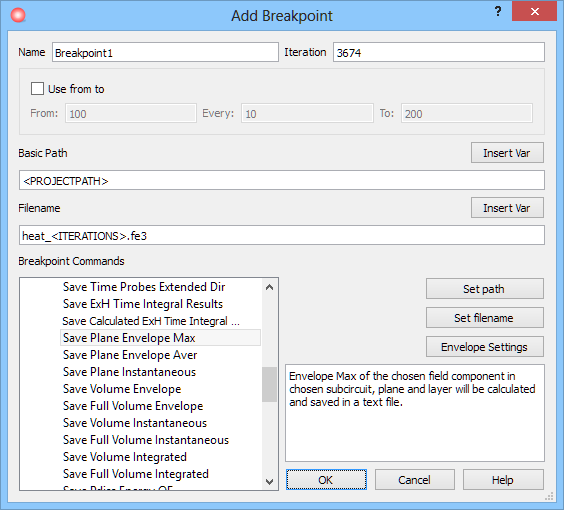Close the Add Breakpoint dialog

click(x=535, y=11)
